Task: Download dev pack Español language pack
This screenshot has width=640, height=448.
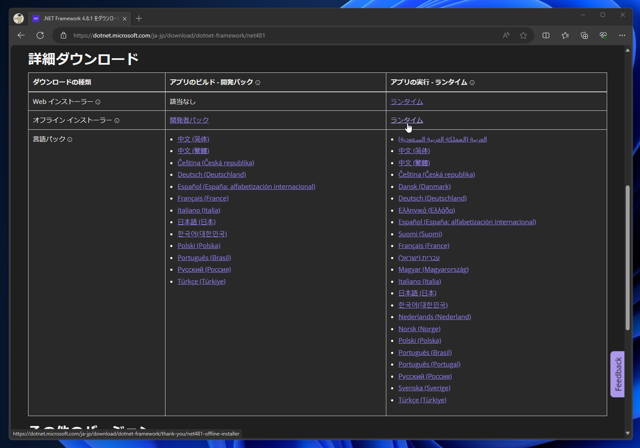Action: [246, 186]
